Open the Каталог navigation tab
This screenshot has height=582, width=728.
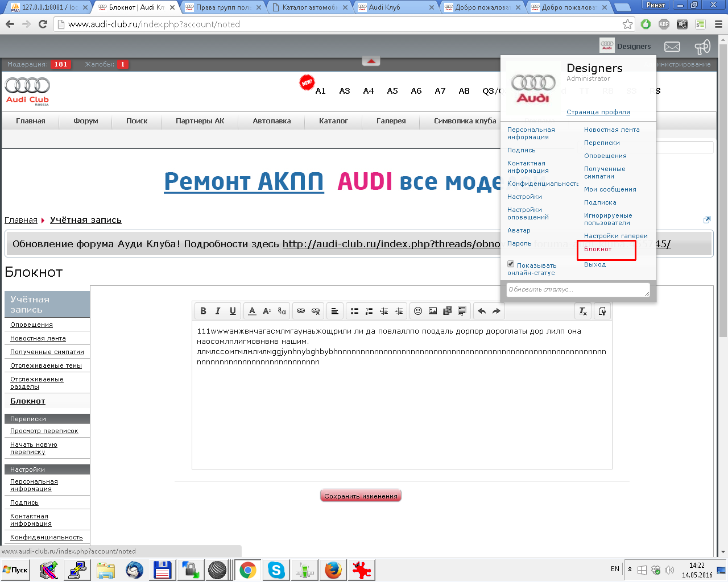click(333, 120)
